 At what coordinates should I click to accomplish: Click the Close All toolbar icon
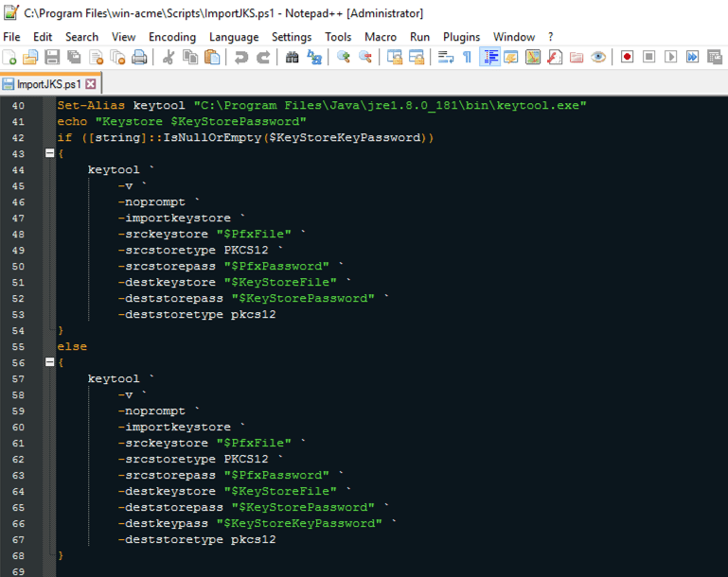[x=118, y=57]
